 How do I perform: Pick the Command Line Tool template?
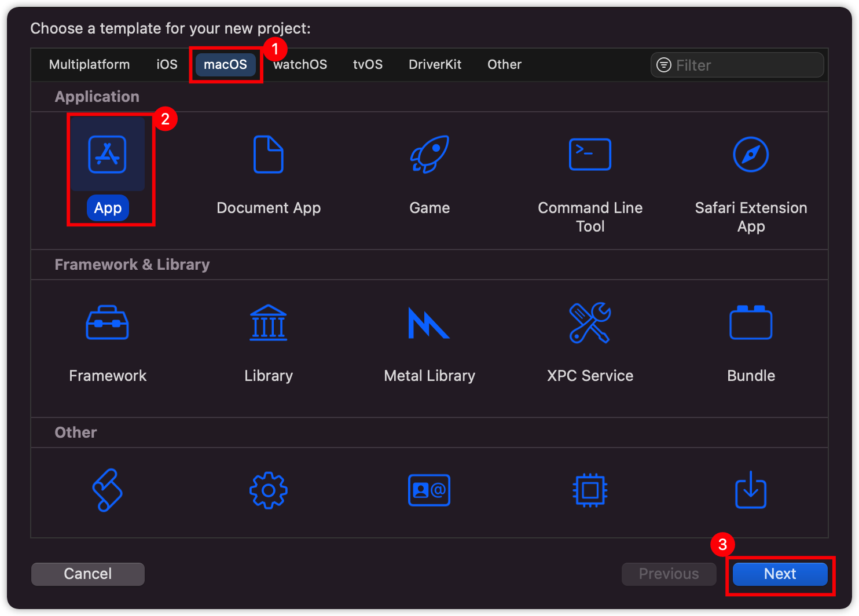coord(590,155)
